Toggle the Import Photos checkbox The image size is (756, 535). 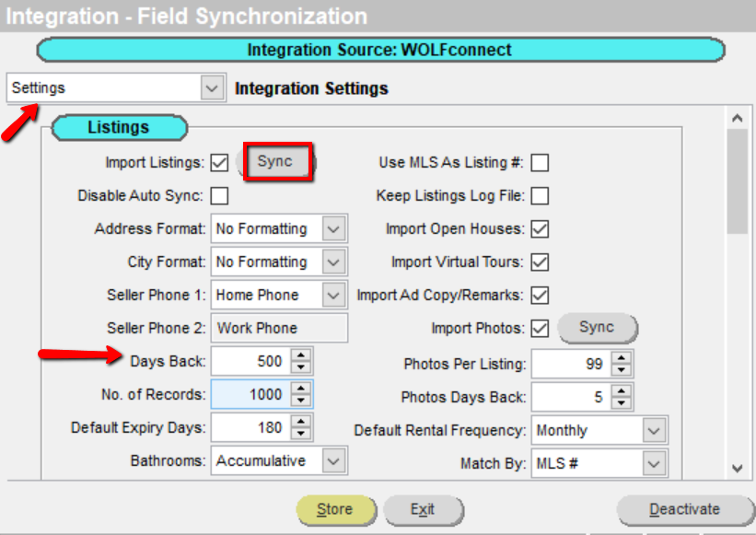click(x=541, y=328)
